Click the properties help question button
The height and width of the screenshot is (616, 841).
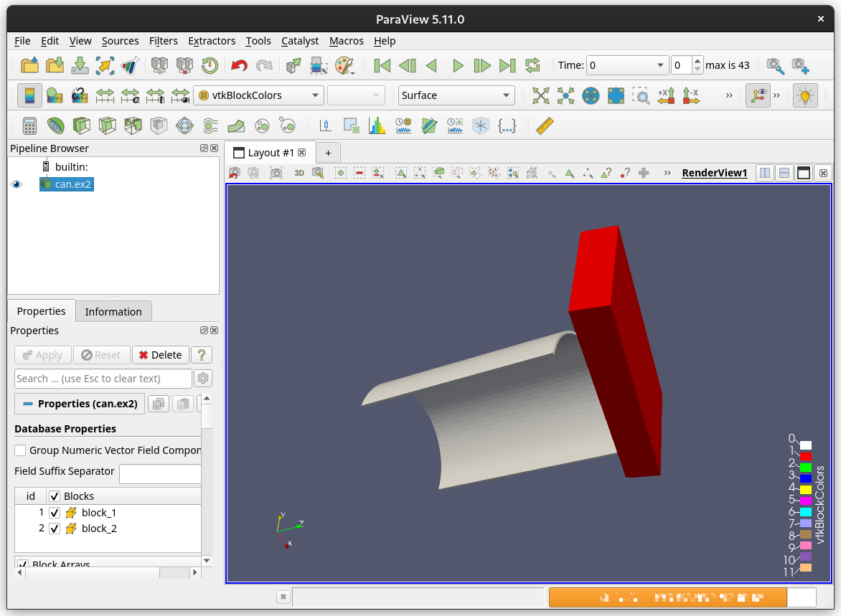pyautogui.click(x=202, y=355)
